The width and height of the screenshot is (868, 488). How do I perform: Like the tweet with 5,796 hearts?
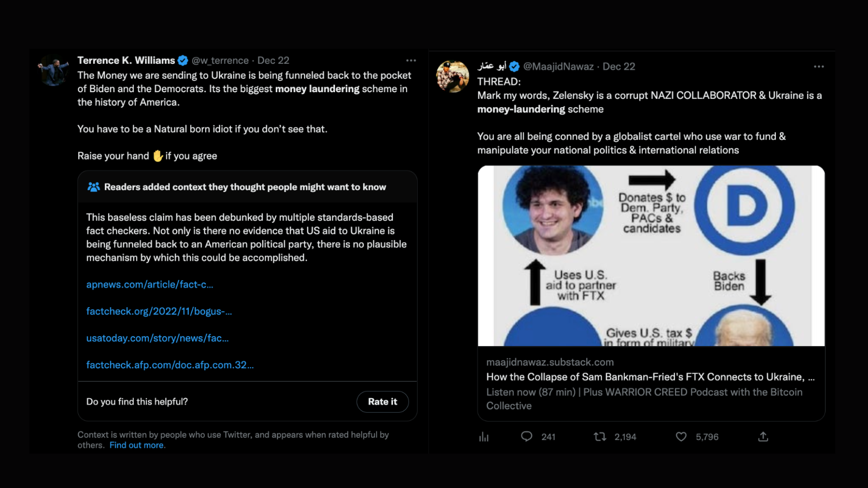click(681, 436)
